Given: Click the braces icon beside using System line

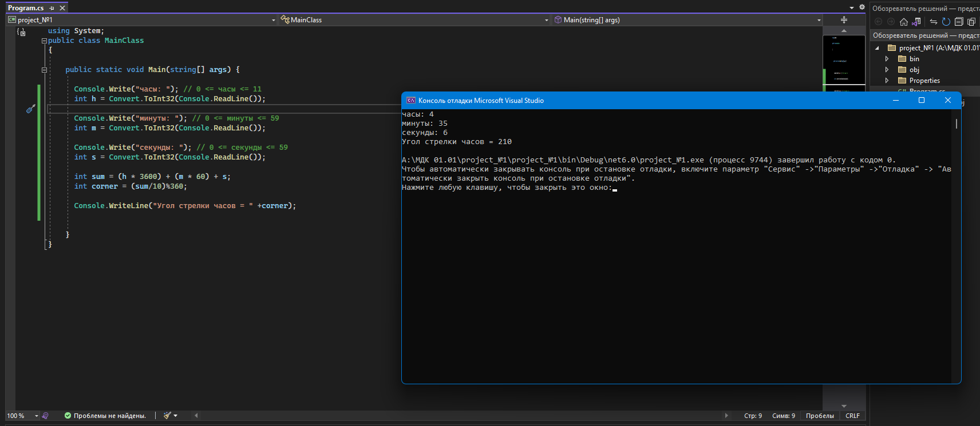Looking at the screenshot, I should coord(21,32).
